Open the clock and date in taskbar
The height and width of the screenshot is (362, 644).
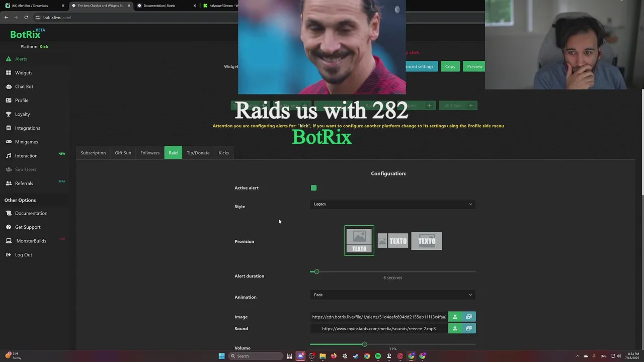pos(633,356)
